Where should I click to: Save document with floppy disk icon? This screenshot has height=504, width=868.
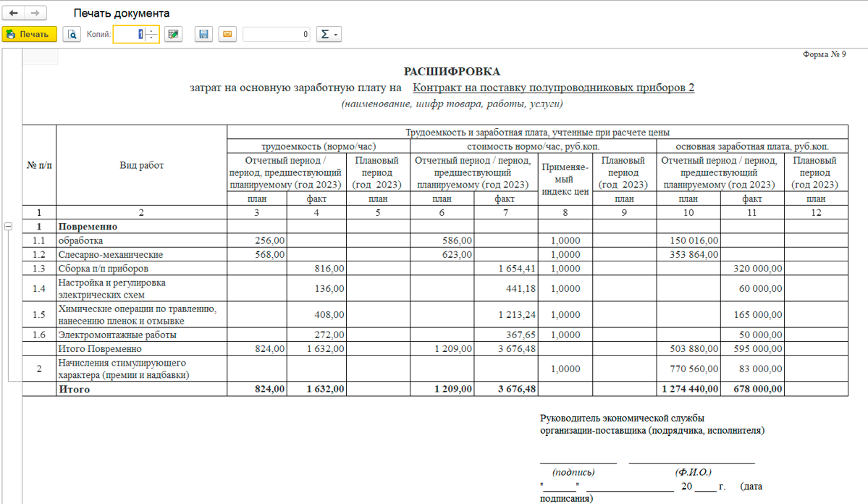[204, 34]
